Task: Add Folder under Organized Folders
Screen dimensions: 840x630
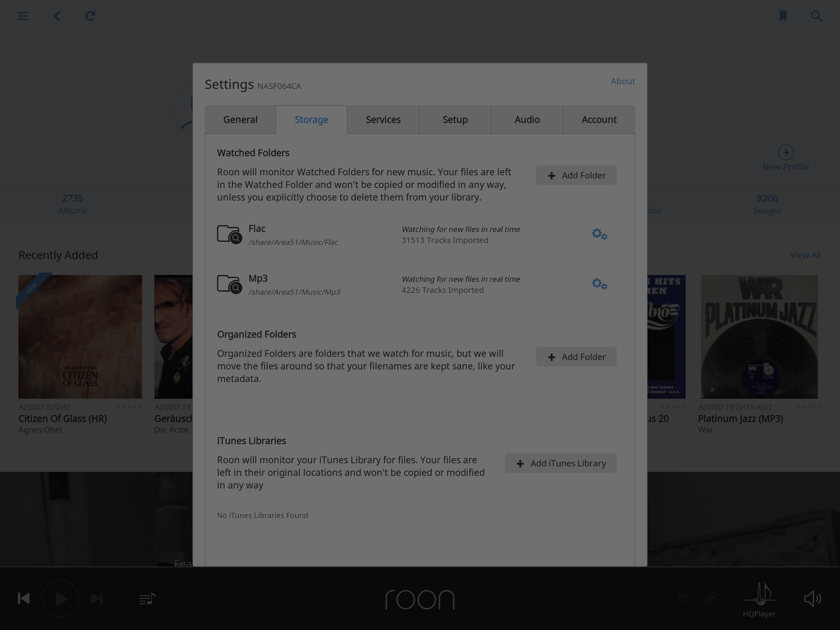Action: click(576, 357)
